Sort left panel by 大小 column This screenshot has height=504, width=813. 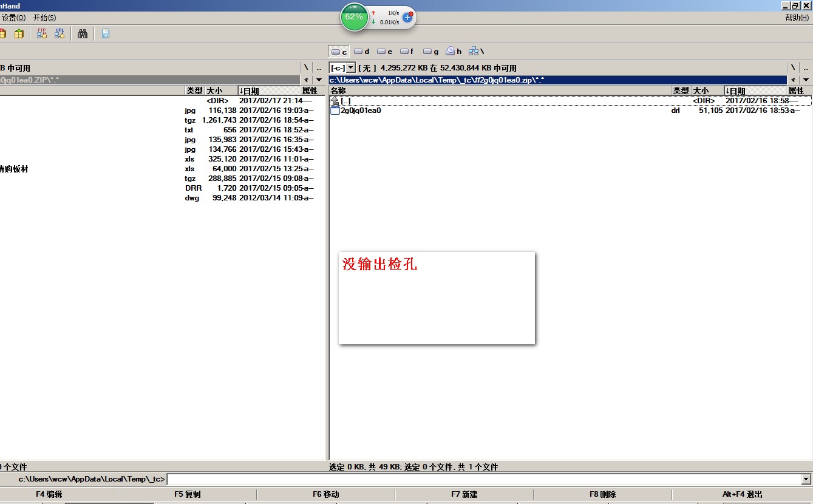coord(221,90)
